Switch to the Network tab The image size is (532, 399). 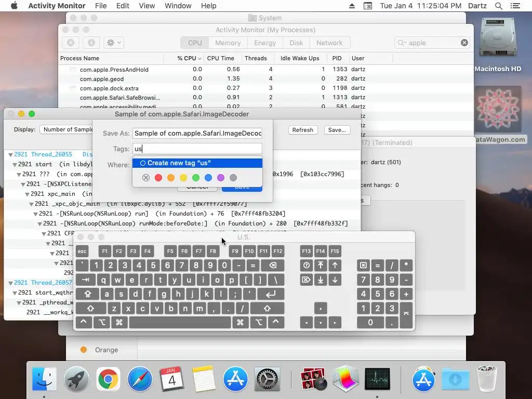(329, 43)
